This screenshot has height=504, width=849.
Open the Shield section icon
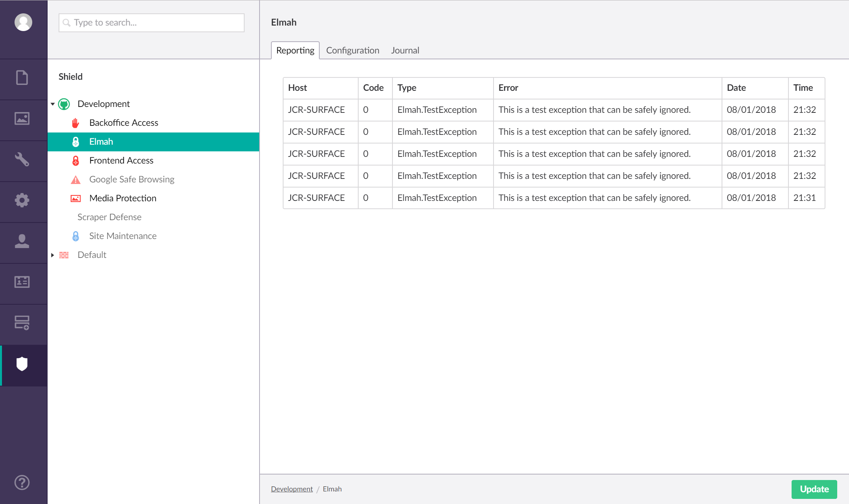point(22,364)
